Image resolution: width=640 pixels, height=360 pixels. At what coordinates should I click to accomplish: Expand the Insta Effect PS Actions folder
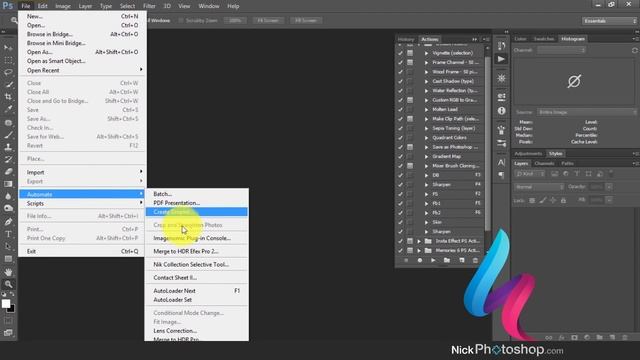coord(419,241)
